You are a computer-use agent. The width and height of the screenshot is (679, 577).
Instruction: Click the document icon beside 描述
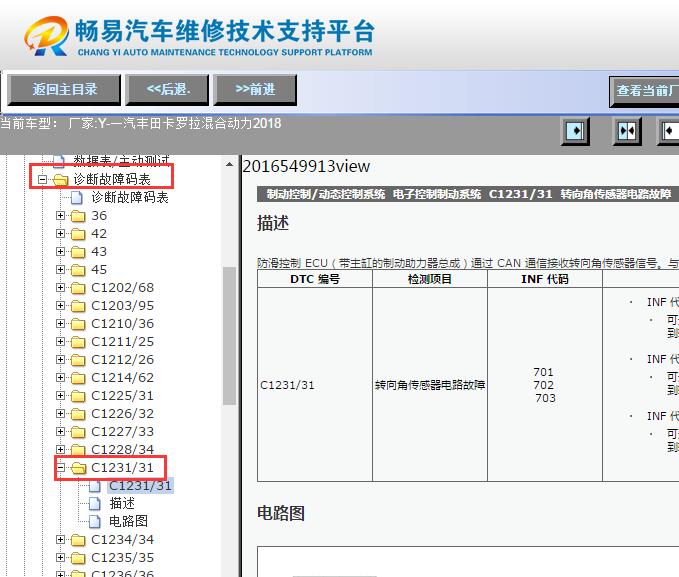coord(95,504)
